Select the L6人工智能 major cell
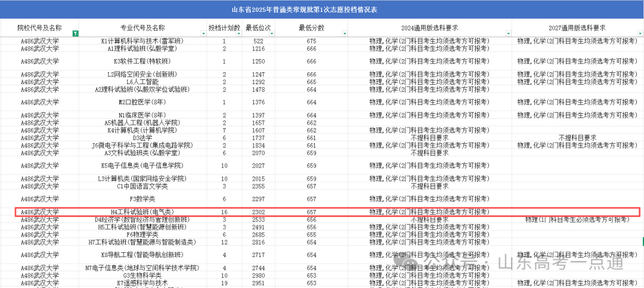Screen dimensions: 644x288 click(143, 82)
